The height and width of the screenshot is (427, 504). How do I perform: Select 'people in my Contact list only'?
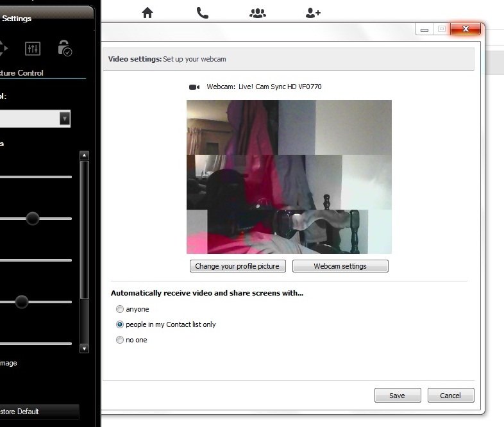(x=119, y=324)
